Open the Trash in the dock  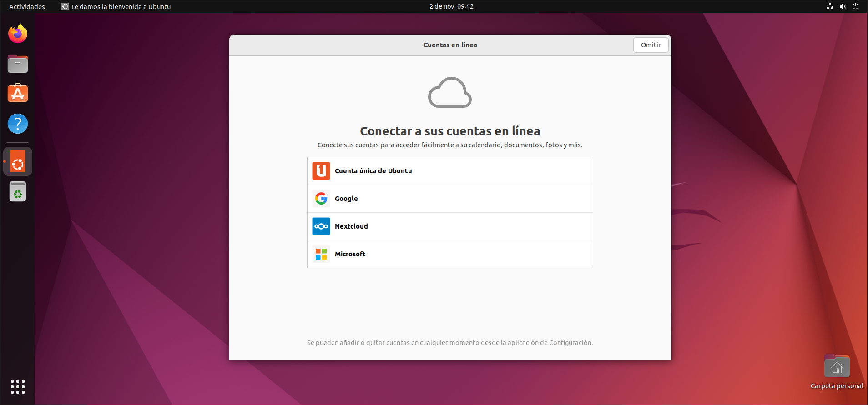click(x=18, y=192)
